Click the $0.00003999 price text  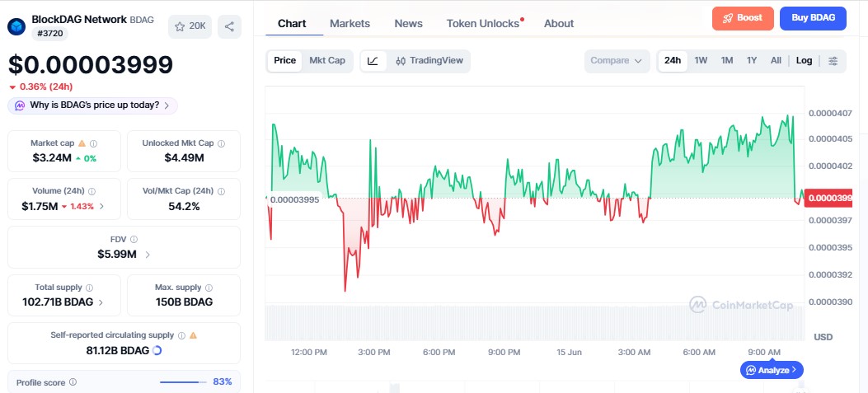tap(90, 65)
